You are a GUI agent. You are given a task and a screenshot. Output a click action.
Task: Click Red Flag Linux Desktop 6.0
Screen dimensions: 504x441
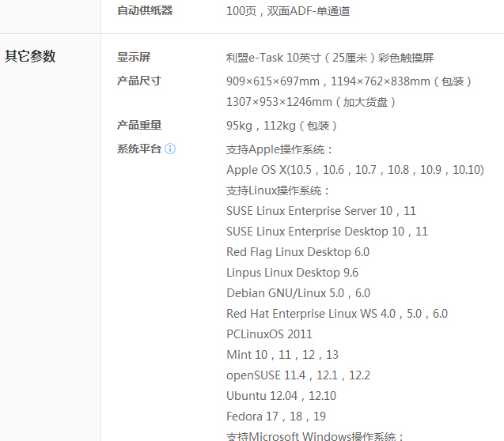click(x=298, y=252)
